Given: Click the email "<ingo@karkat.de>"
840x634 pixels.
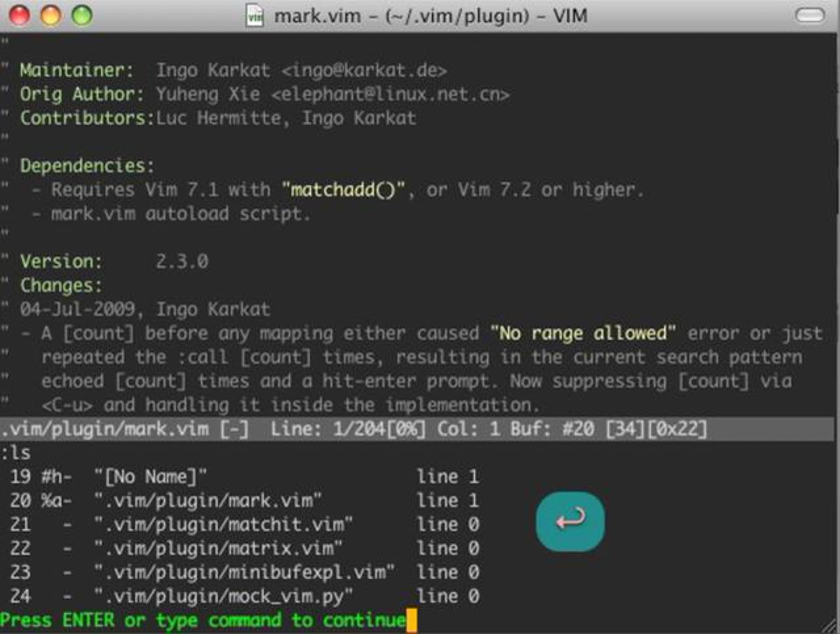Looking at the screenshot, I should [364, 70].
